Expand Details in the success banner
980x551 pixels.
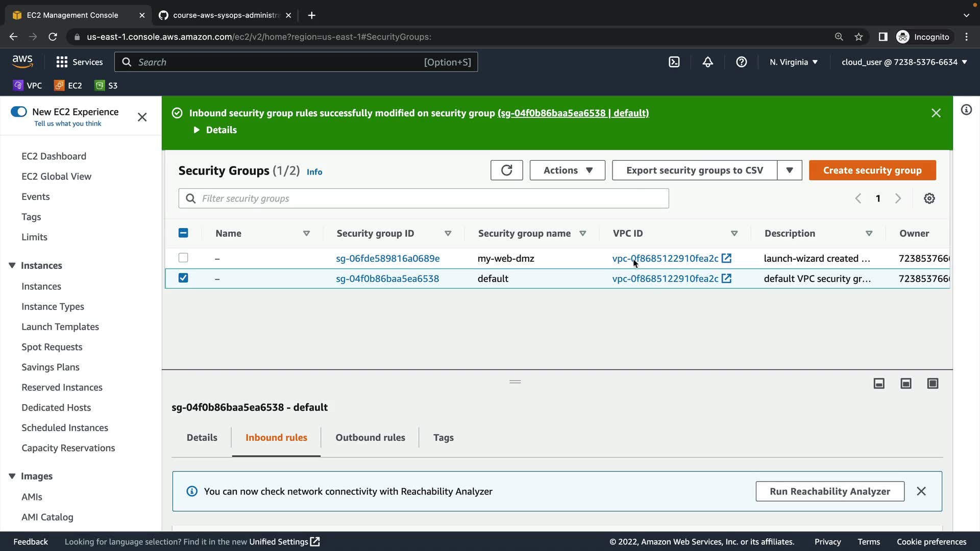pos(215,130)
